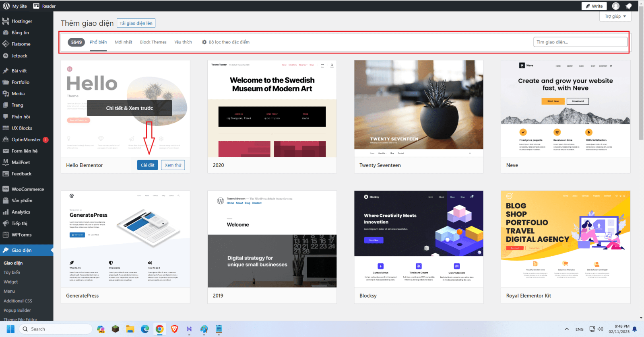This screenshot has width=644, height=337.
Task: Open the Reader icon in admin bar
Action: 36,6
